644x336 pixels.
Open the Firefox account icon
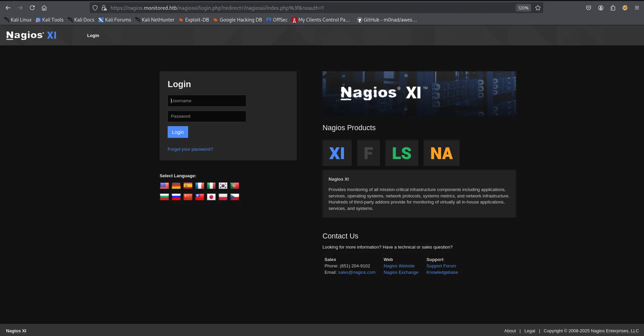tap(601, 8)
